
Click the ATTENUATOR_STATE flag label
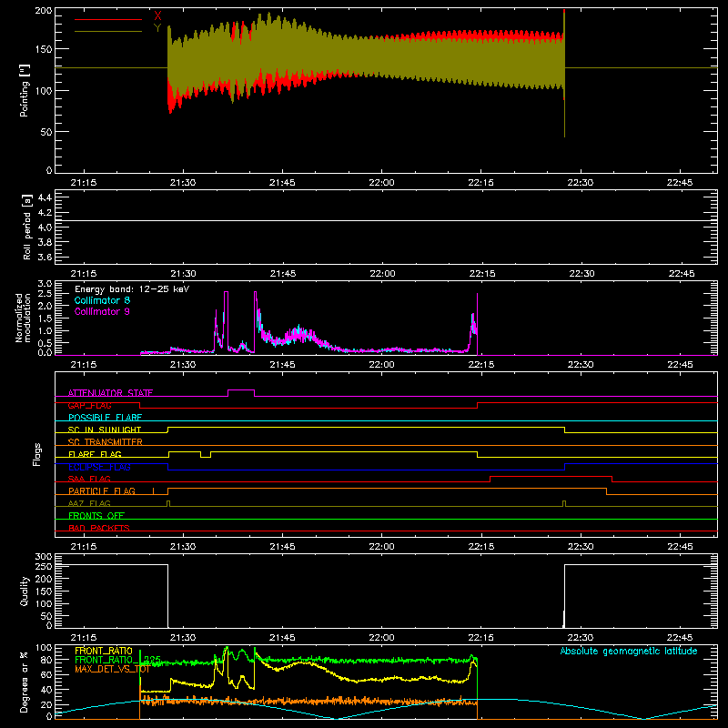110,393
